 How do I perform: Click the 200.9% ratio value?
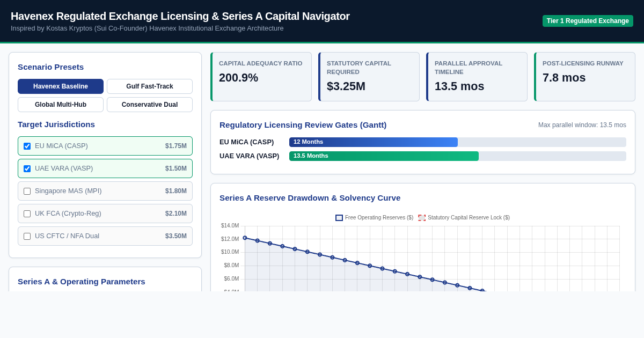[x=239, y=78]
